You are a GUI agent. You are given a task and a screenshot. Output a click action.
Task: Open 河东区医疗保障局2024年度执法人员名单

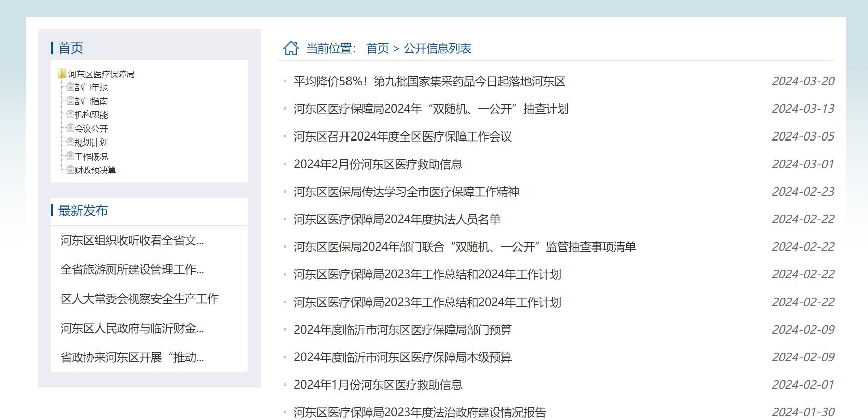(x=397, y=219)
